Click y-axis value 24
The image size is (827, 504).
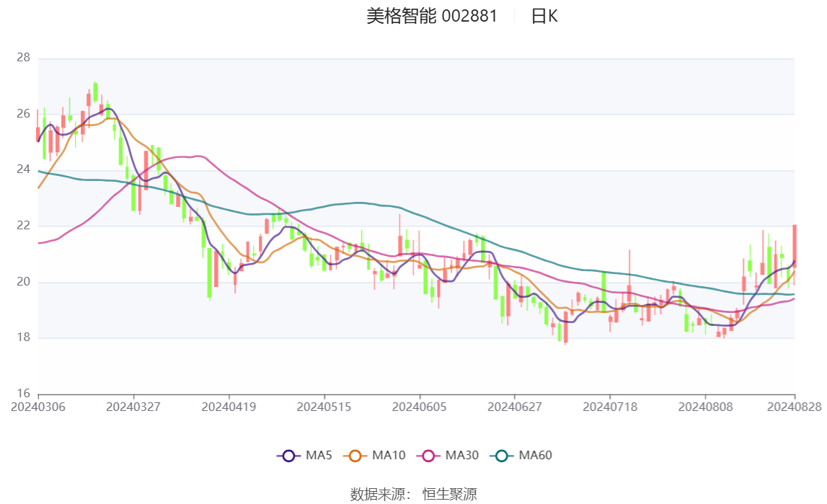pyautogui.click(x=23, y=169)
